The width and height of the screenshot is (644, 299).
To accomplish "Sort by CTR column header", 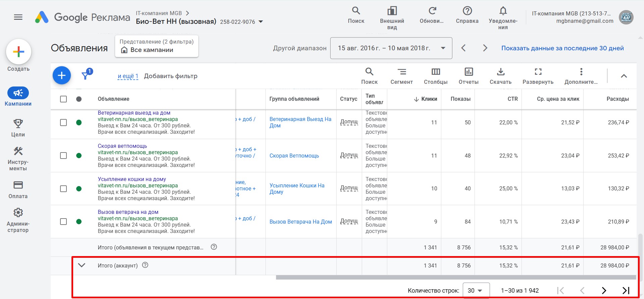I will click(x=512, y=99).
